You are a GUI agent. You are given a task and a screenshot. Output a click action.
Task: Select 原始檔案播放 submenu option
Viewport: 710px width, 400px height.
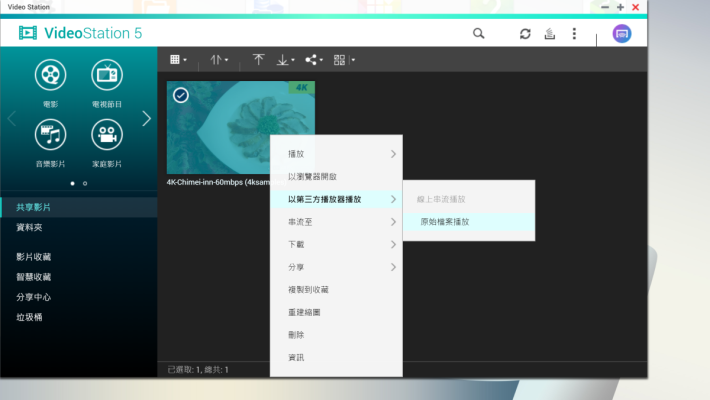(x=469, y=222)
